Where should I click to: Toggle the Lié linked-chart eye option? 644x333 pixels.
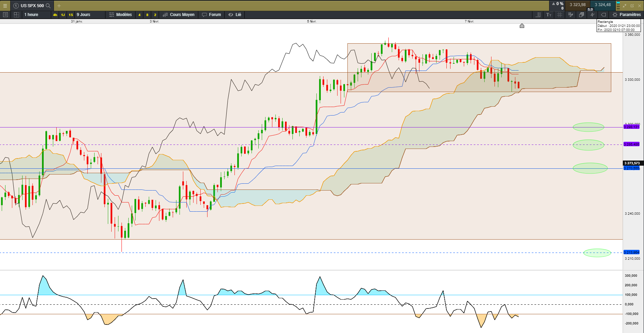click(235, 15)
